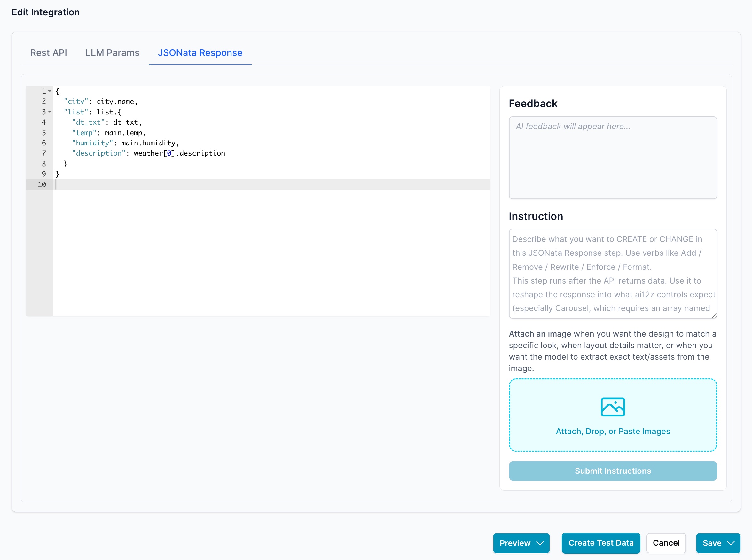Viewport: 752px width, 560px height.
Task: Click line number 7 in gutter
Action: click(44, 153)
